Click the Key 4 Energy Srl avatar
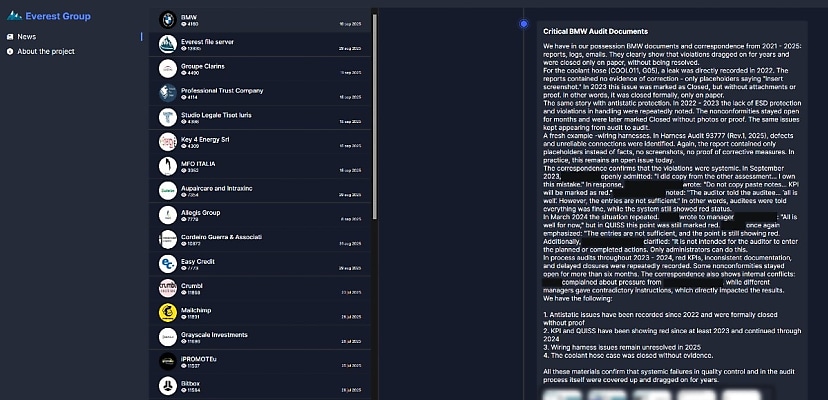This screenshot has width=828, height=400. tap(168, 142)
